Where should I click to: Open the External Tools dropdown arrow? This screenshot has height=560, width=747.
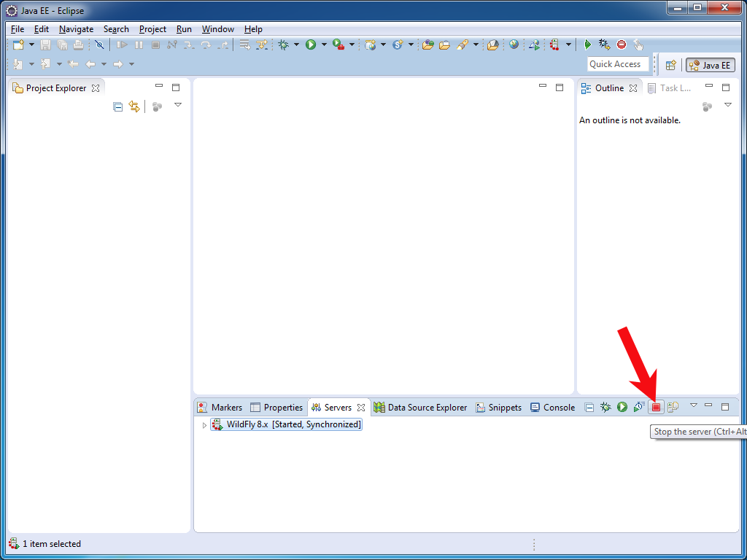point(352,44)
